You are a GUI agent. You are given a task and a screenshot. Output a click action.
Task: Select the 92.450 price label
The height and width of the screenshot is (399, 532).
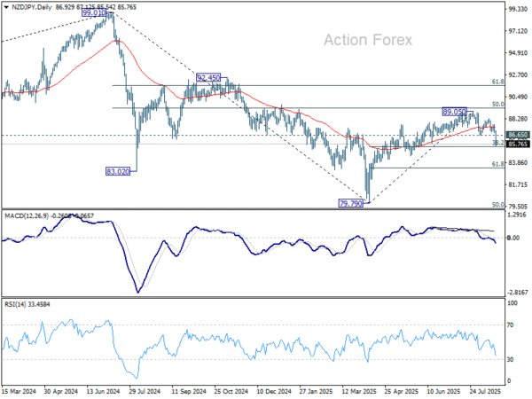click(208, 78)
